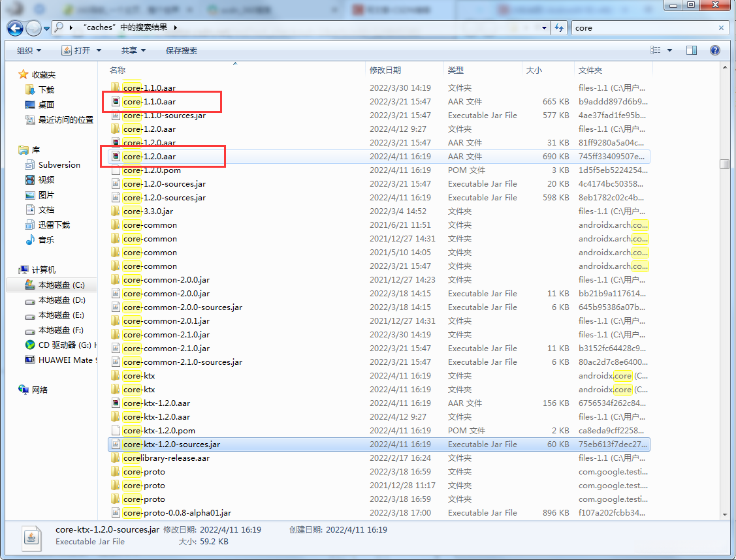The height and width of the screenshot is (560, 736).
Task: Select the core-common-2.0.0-sources.jar file icon
Action: coord(116,307)
